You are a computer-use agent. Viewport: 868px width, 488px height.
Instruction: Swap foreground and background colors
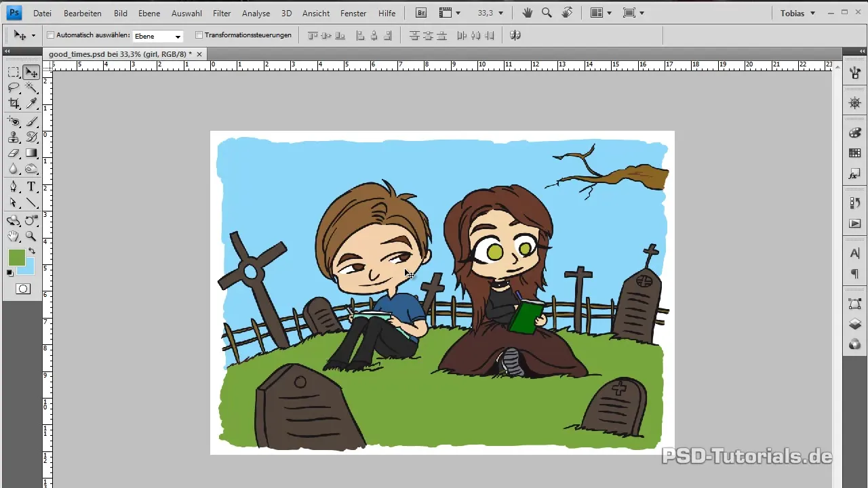coord(31,251)
